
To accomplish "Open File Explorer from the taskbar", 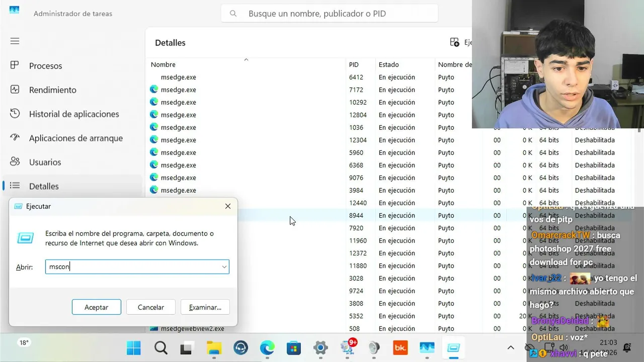I will 214,347.
